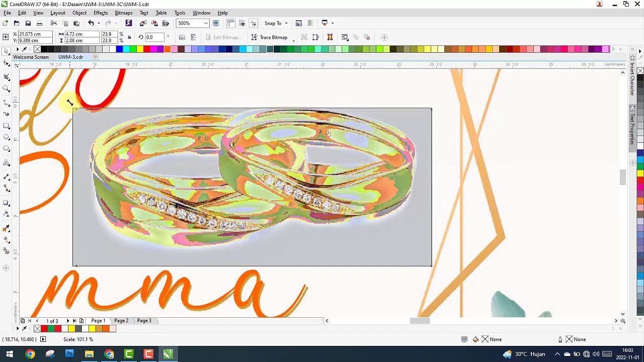
Task: Select the Interactive Fill tool
Action: pyautogui.click(x=7, y=240)
